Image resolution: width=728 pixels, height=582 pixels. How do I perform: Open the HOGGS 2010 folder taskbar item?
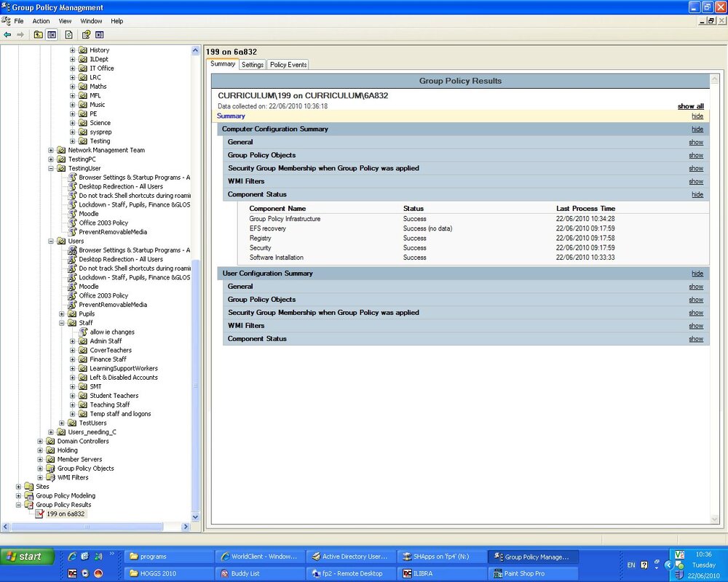tap(169, 574)
